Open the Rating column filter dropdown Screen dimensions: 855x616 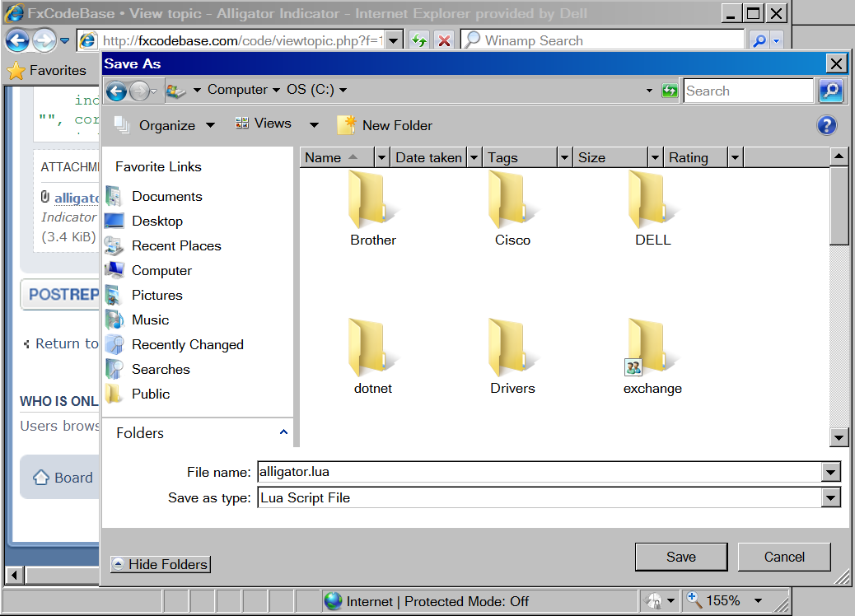[735, 157]
